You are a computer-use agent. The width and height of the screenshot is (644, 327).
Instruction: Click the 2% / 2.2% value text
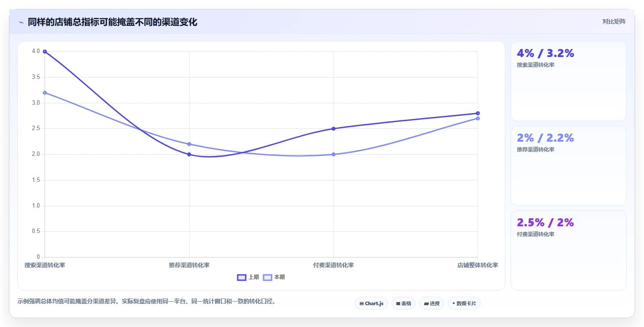pos(545,138)
